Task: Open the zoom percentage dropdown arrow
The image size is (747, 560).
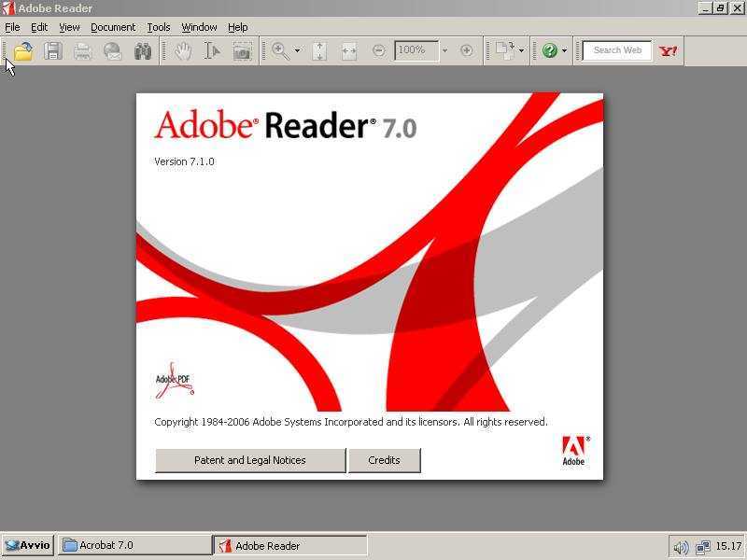Action: click(445, 50)
